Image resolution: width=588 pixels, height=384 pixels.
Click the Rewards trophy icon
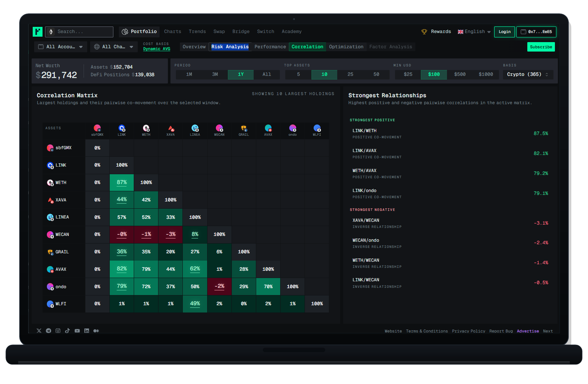click(x=424, y=32)
